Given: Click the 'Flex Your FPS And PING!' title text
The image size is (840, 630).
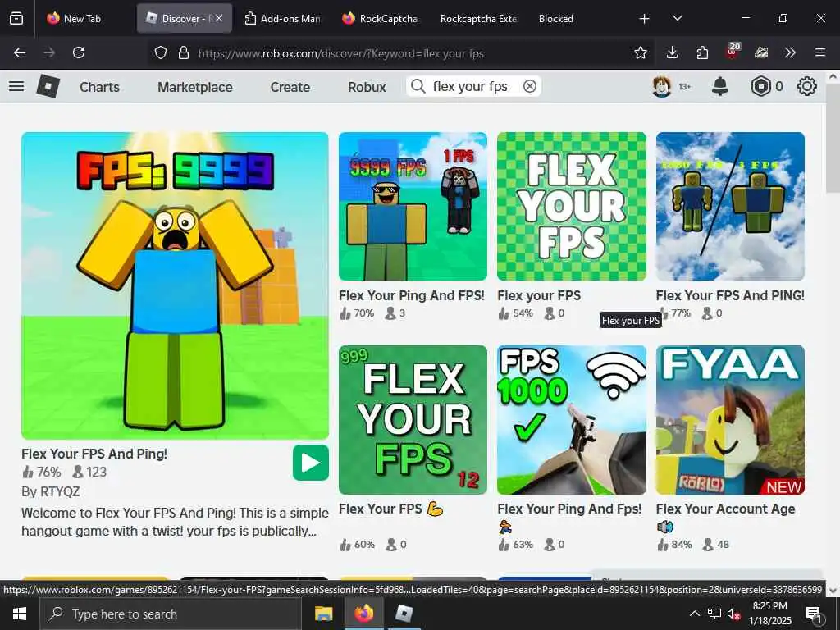Looking at the screenshot, I should pyautogui.click(x=730, y=295).
